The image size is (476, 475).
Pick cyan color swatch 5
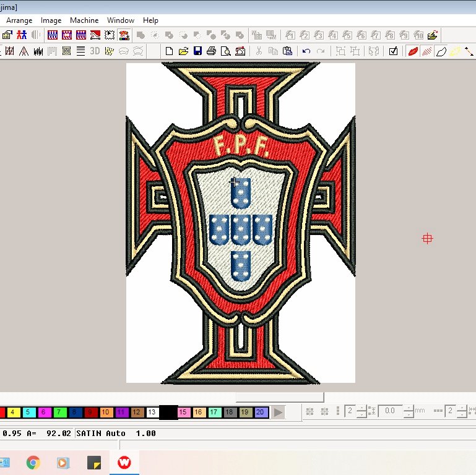[x=28, y=412]
